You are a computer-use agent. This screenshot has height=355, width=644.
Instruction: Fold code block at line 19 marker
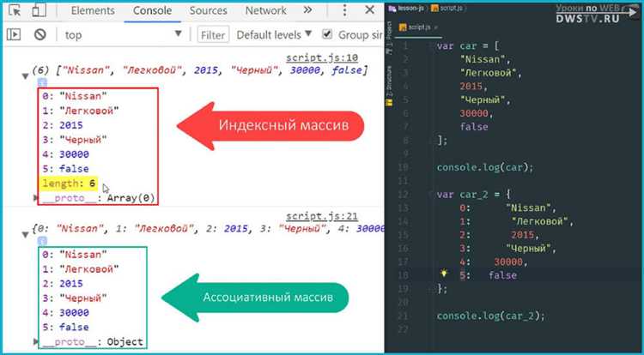tap(431, 289)
